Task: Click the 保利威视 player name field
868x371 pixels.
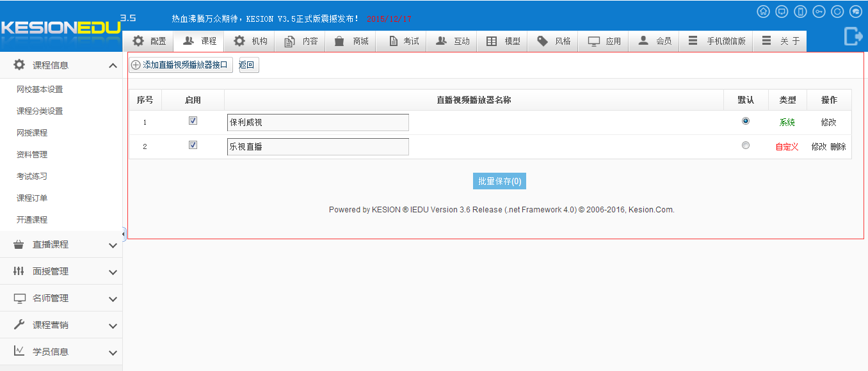Action: tap(317, 122)
